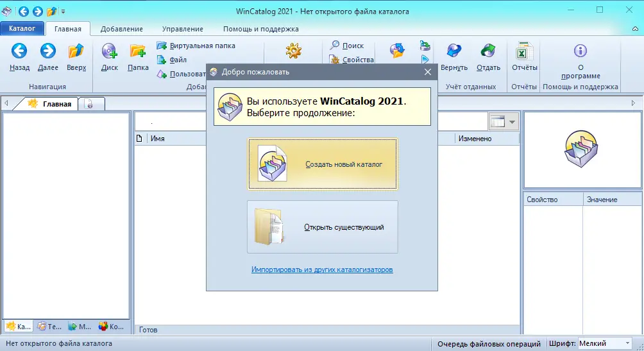Click the catalog thumbnail preview image
This screenshot has height=351, width=644.
pos(580,149)
